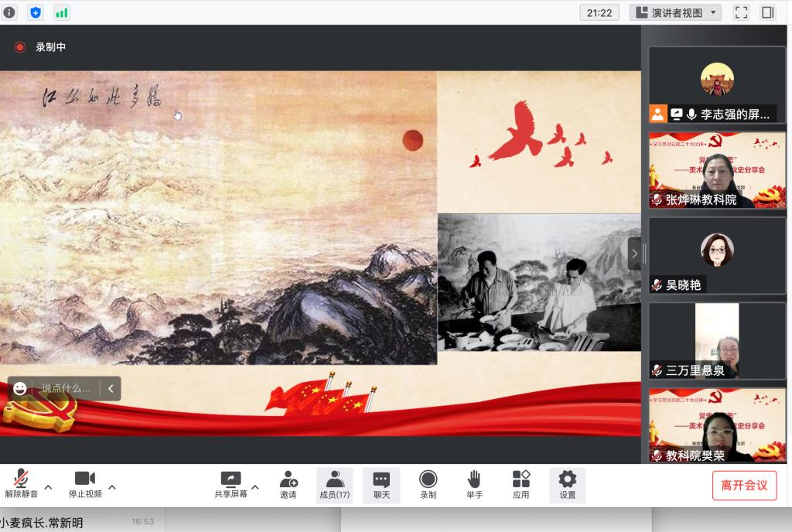Toggle the sidebar panel icon

click(x=767, y=12)
